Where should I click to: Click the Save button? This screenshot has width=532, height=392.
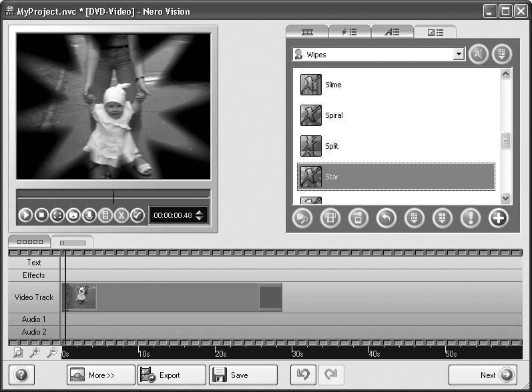242,375
